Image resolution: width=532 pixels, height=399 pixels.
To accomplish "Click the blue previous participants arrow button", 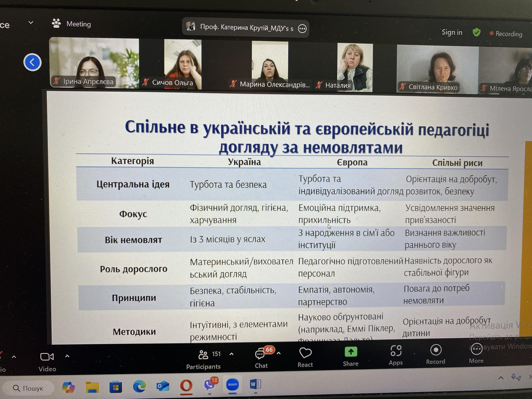I will point(32,62).
